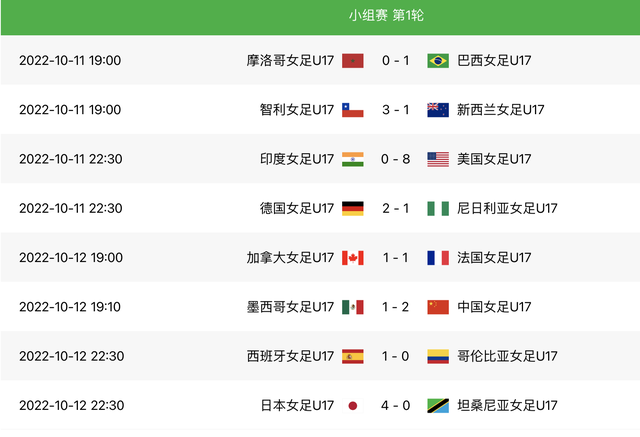Screen dimensions: 640x437
Task: Click the 4 - 0 Japan match score
Action: tap(396, 405)
